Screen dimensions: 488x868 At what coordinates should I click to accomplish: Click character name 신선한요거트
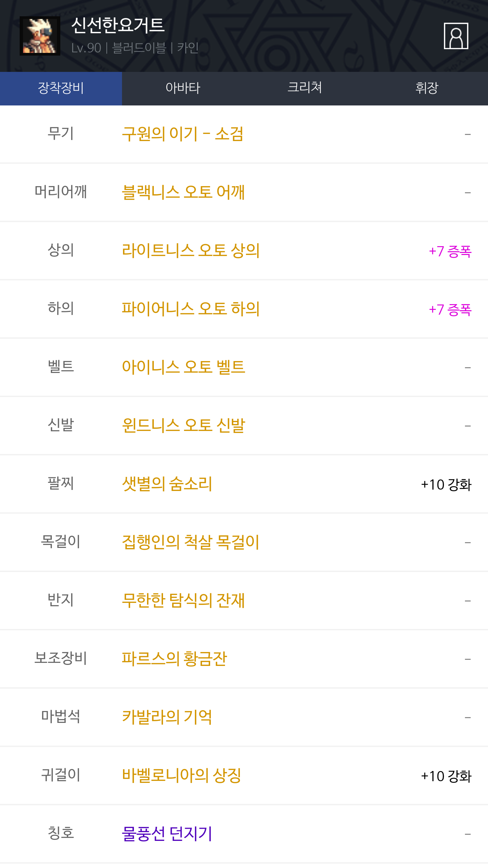[118, 26]
